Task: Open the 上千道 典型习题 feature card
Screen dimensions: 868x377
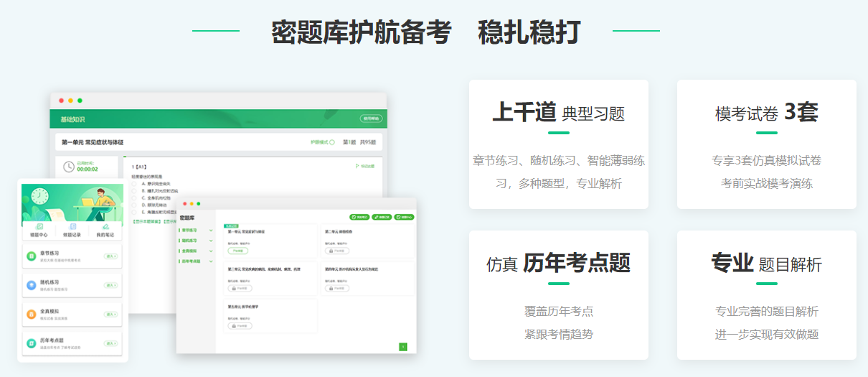Action: 558,144
